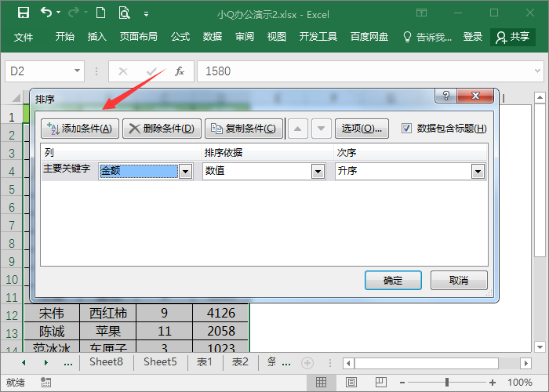Click the Undo arrow icon
The height and width of the screenshot is (392, 549).
(45, 13)
